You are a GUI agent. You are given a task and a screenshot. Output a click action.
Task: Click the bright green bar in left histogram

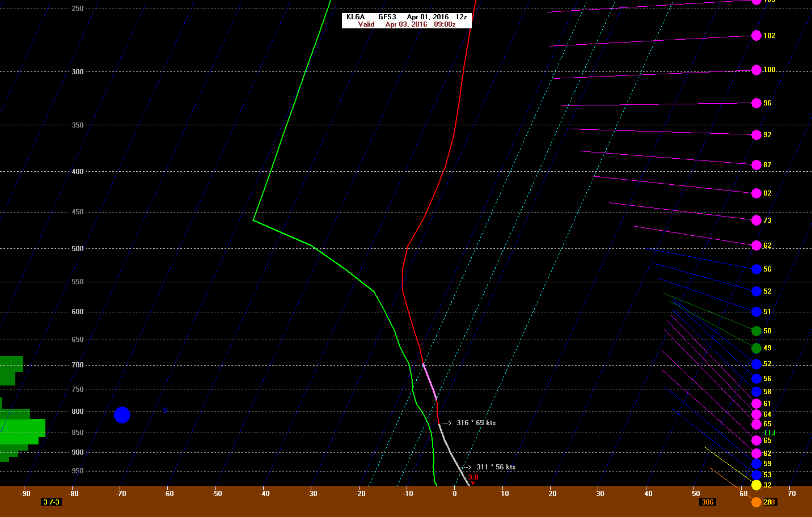(x=23, y=428)
